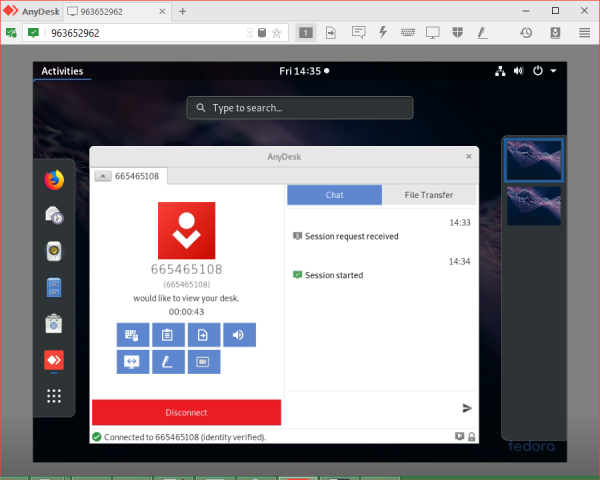Show applications grid in the dock

[54, 396]
